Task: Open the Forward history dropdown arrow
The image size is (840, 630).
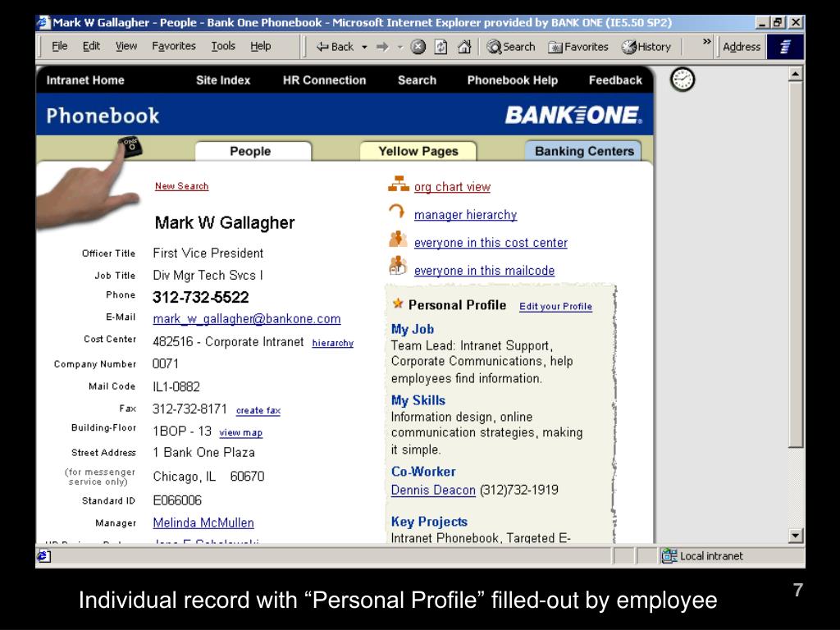Action: [x=399, y=47]
